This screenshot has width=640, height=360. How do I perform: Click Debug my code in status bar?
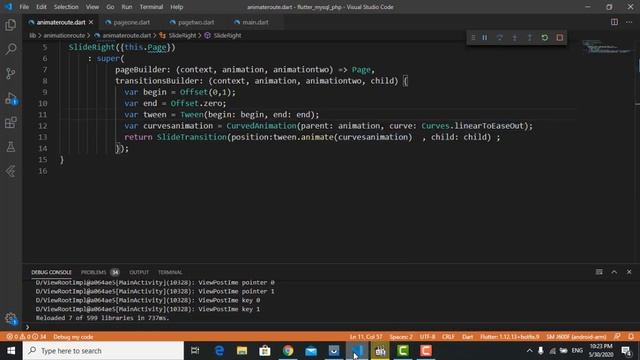click(x=73, y=337)
